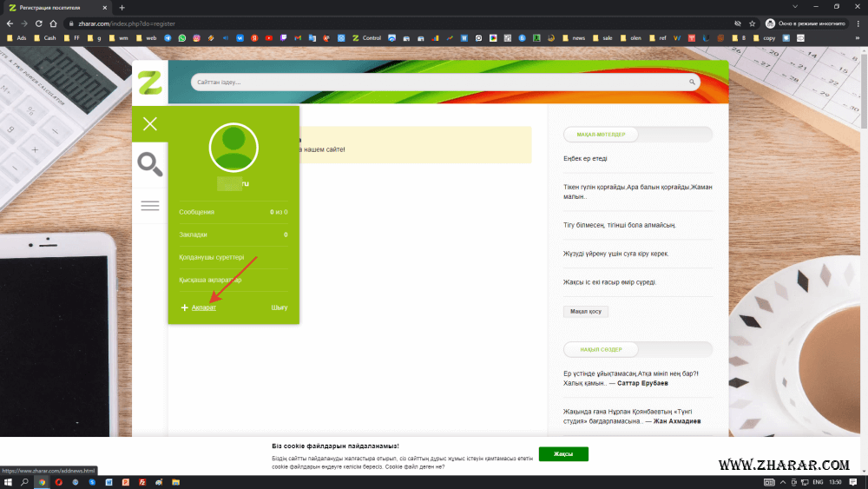The width and height of the screenshot is (868, 489).
Task: Click the search icon in site search bar
Action: point(693,83)
